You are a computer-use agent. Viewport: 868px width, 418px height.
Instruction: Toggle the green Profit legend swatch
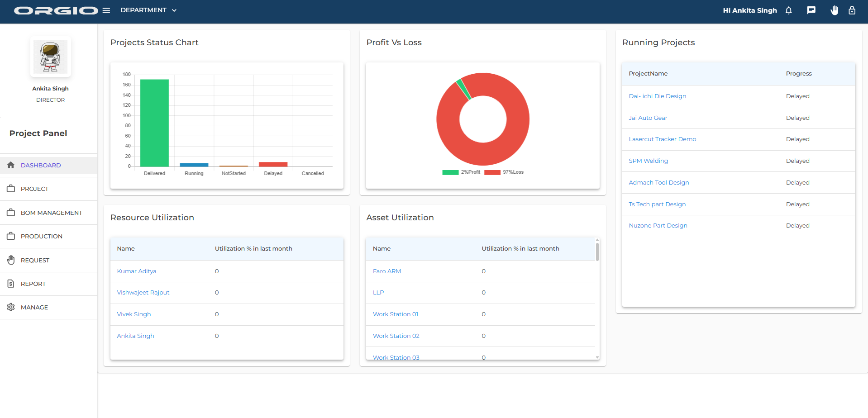pyautogui.click(x=450, y=172)
